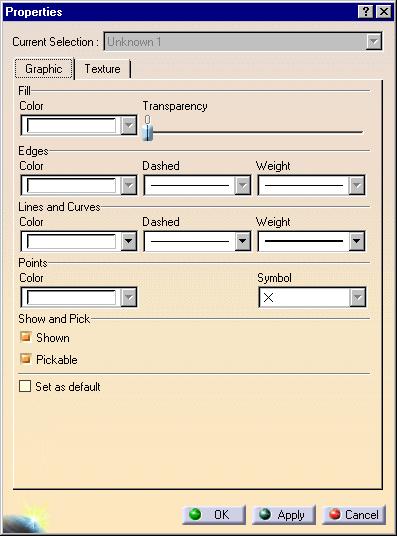Click the Points color swatch

(71, 297)
